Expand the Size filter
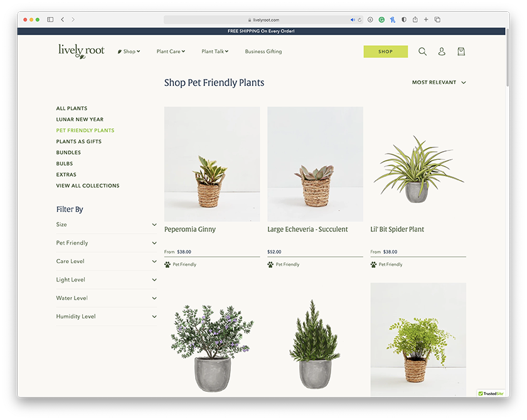This screenshot has width=527, height=420. (107, 224)
